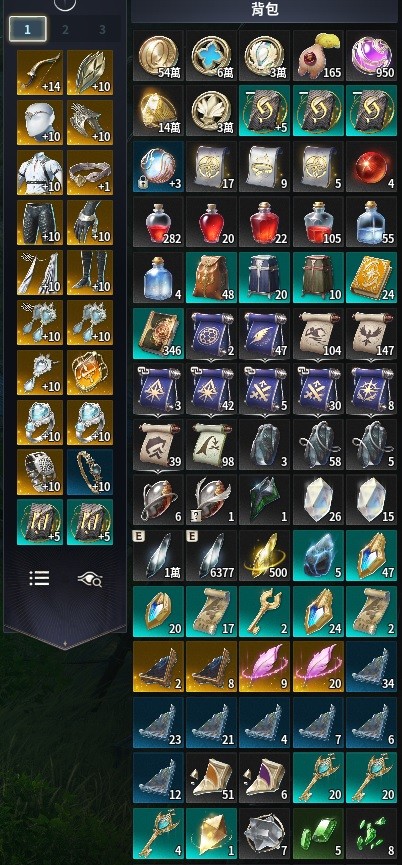Click the pink feather stack of 20
This screenshot has width=402, height=865.
318,666
